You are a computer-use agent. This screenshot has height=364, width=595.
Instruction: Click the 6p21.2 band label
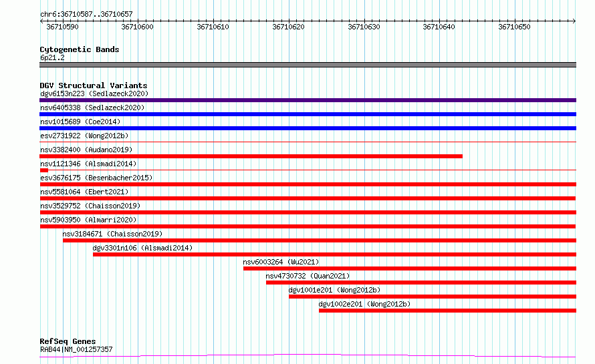[52, 57]
